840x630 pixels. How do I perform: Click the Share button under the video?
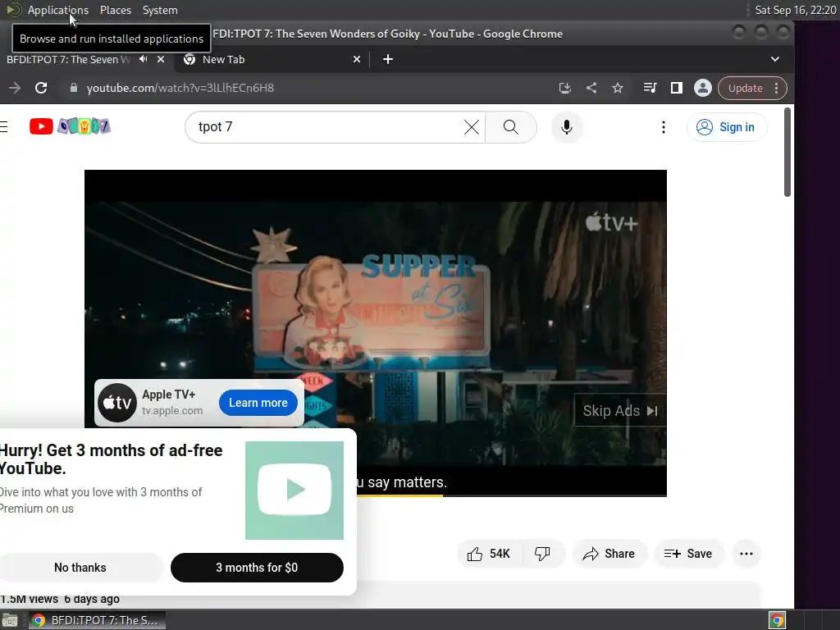coord(609,554)
